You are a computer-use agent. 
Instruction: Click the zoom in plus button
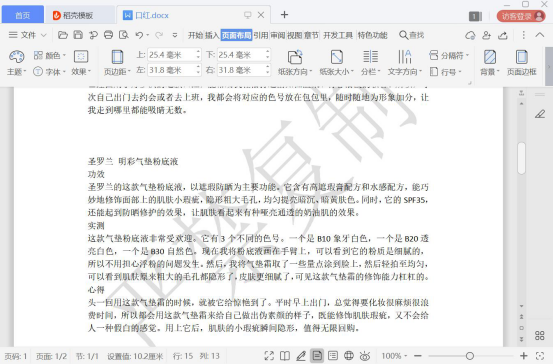[x=524, y=356]
